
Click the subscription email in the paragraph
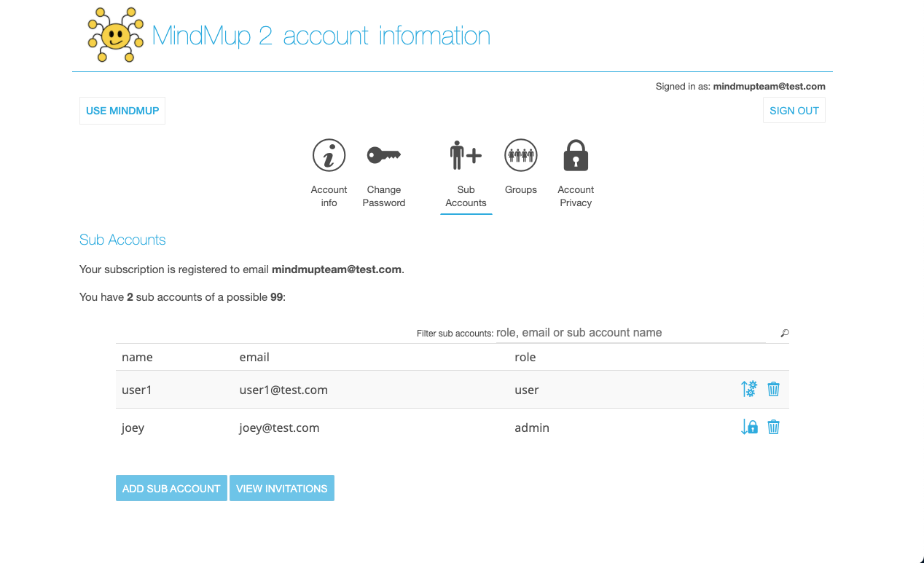(x=337, y=269)
